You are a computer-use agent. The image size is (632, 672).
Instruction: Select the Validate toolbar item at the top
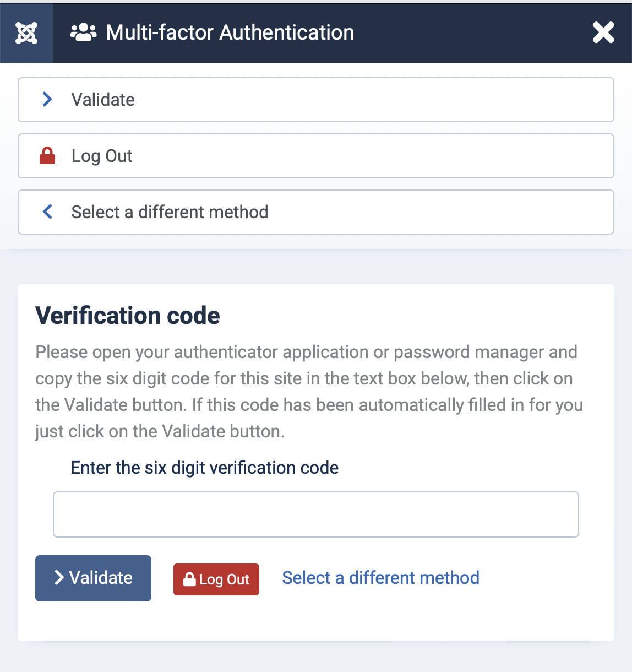[x=316, y=100]
